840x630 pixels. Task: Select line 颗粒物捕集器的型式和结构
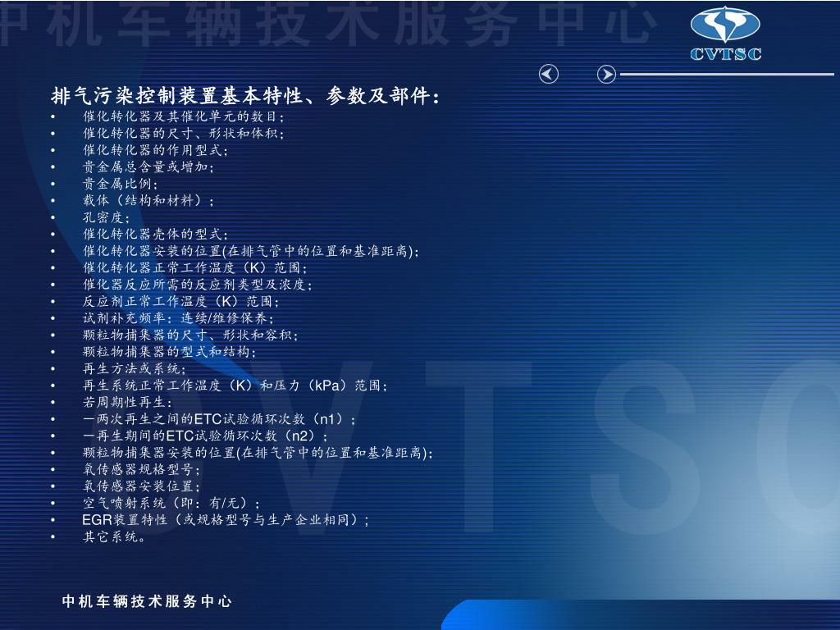click(x=170, y=351)
